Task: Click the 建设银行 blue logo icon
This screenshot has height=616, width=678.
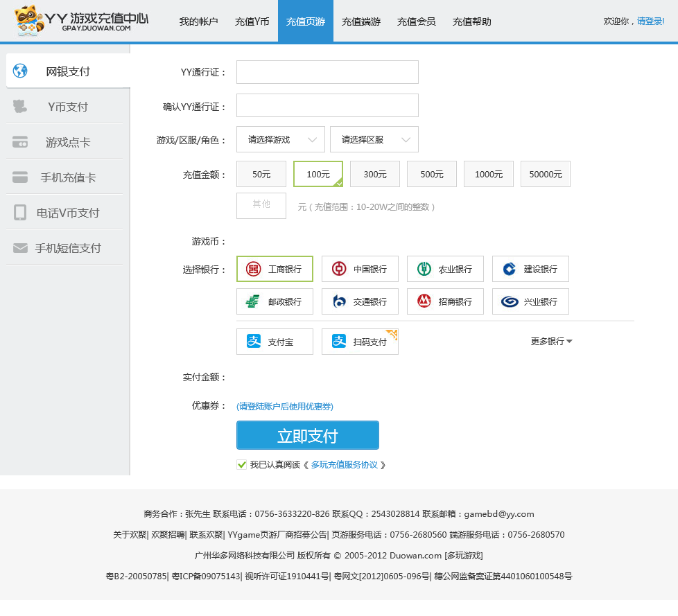Action: pyautogui.click(x=510, y=269)
